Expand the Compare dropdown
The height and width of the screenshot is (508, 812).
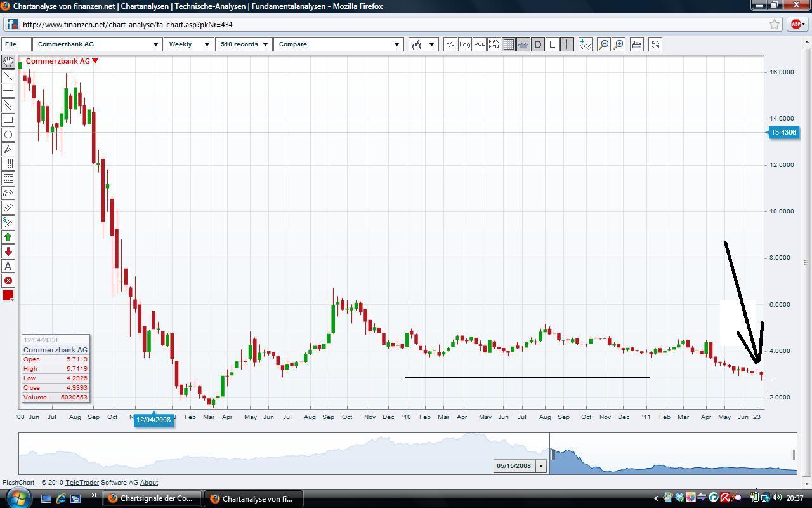click(338, 44)
